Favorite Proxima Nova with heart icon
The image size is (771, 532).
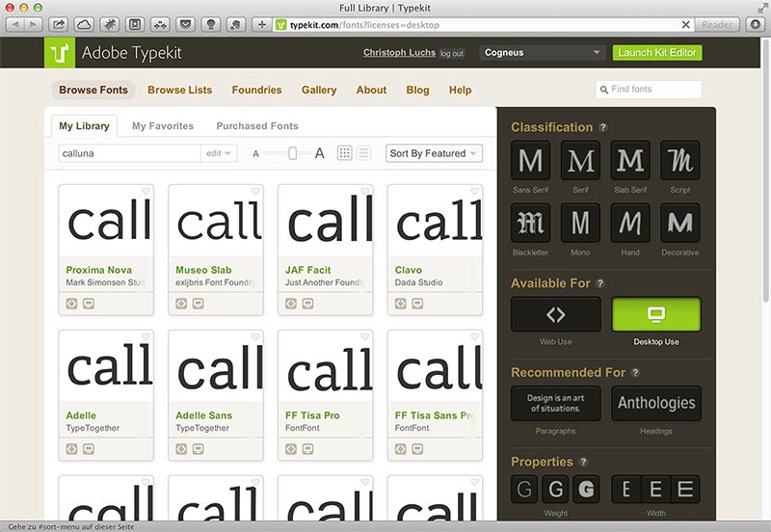pos(146,191)
